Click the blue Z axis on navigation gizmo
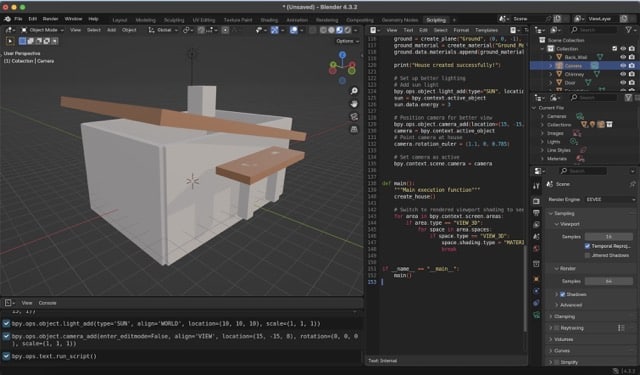This screenshot has width=640, height=375. pyautogui.click(x=342, y=55)
